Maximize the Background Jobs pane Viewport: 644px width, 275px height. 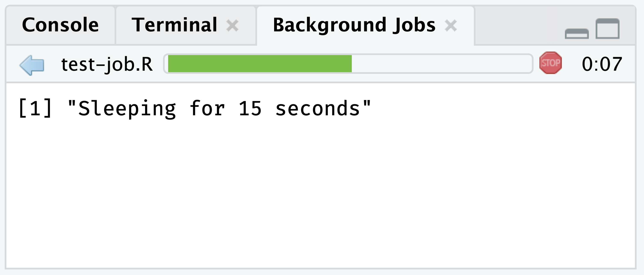pos(607,29)
